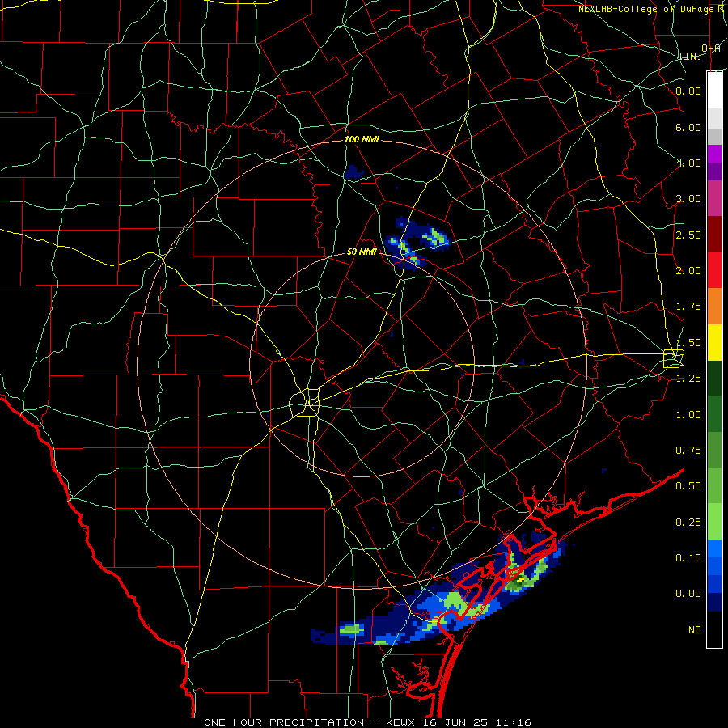
Task: Click the "1.75" legend value
Action: pos(688,307)
